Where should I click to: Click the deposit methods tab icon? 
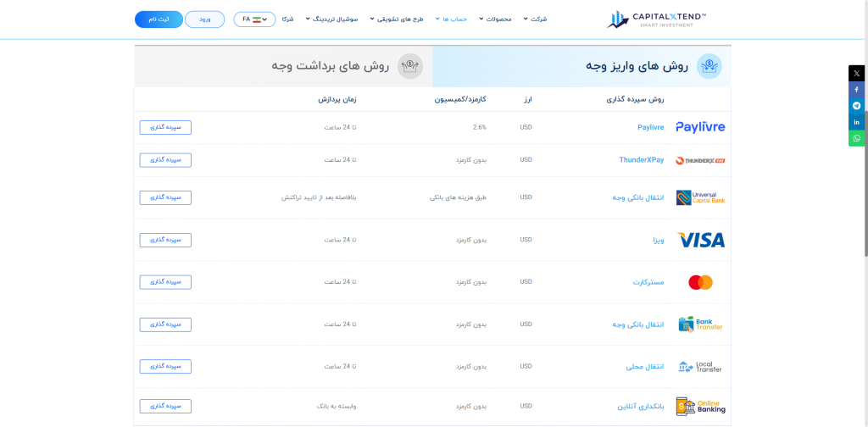click(x=709, y=66)
